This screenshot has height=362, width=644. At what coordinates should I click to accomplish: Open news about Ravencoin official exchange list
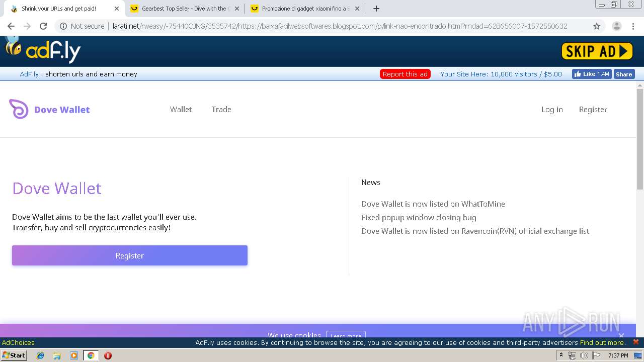475,231
